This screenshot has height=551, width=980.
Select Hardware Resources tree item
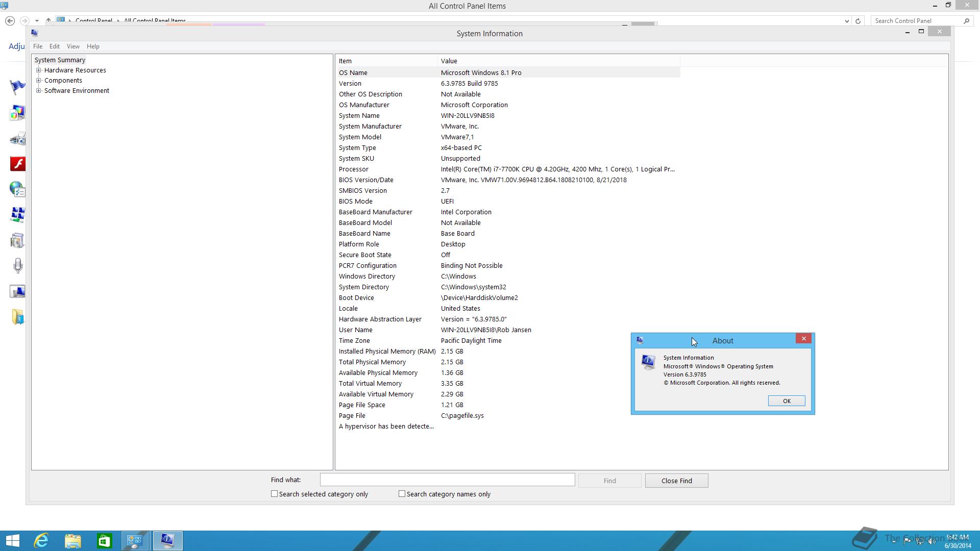(75, 70)
